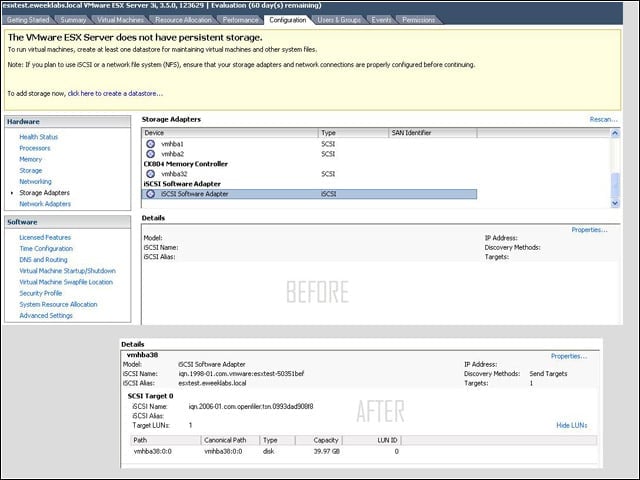Open DNS and Routing

click(43, 260)
